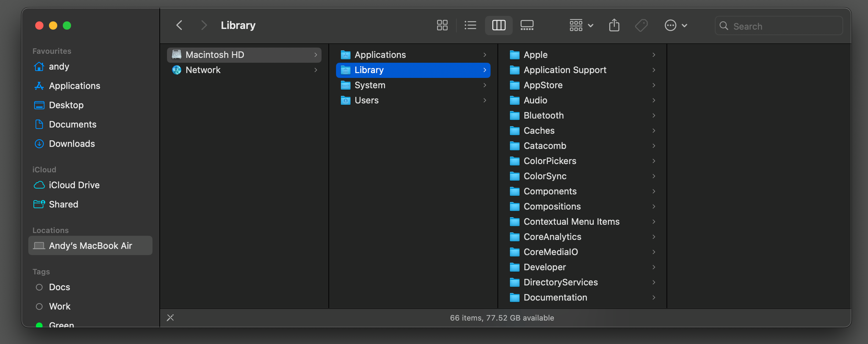This screenshot has width=868, height=344.
Task: Switch to gallery view
Action: 527,25
